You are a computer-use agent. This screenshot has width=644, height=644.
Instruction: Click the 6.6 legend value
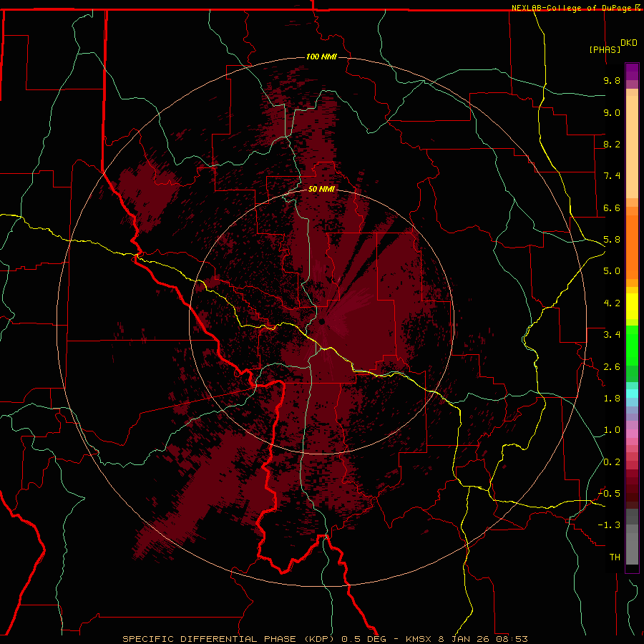coord(612,208)
